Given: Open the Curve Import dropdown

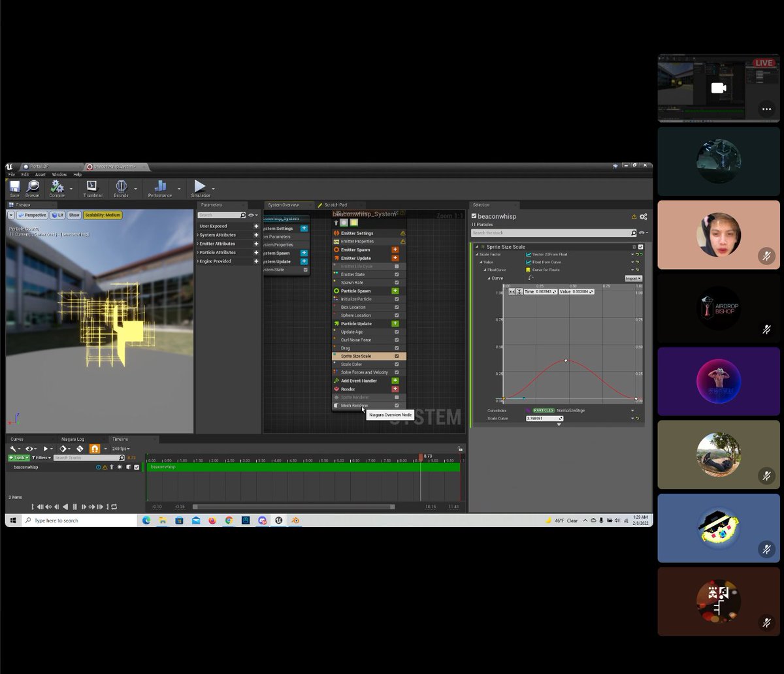Looking at the screenshot, I should pyautogui.click(x=634, y=278).
